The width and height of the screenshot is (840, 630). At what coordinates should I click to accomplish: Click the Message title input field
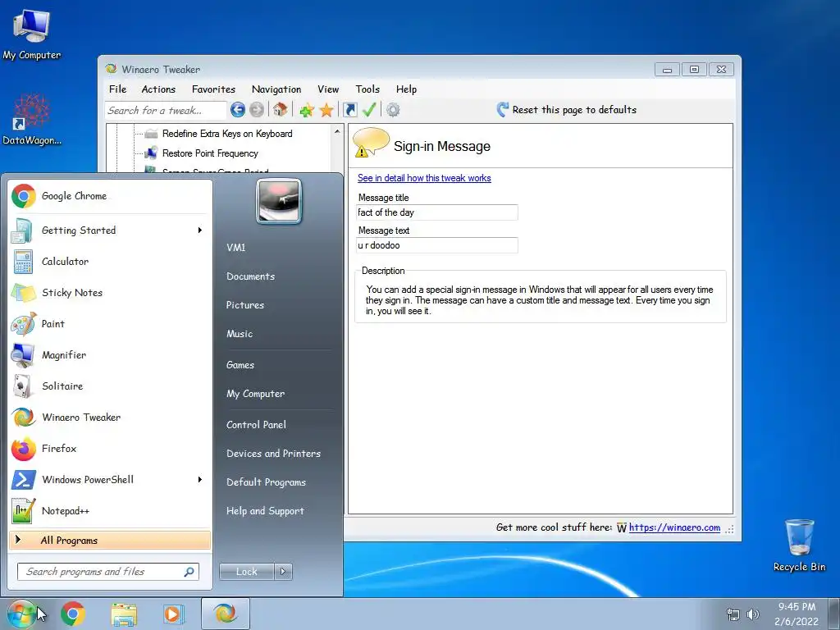coord(437,212)
